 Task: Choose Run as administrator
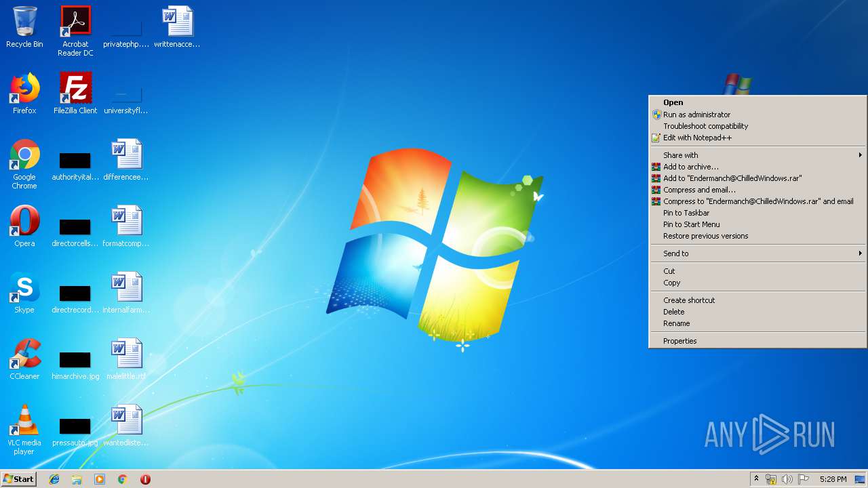(x=757, y=115)
